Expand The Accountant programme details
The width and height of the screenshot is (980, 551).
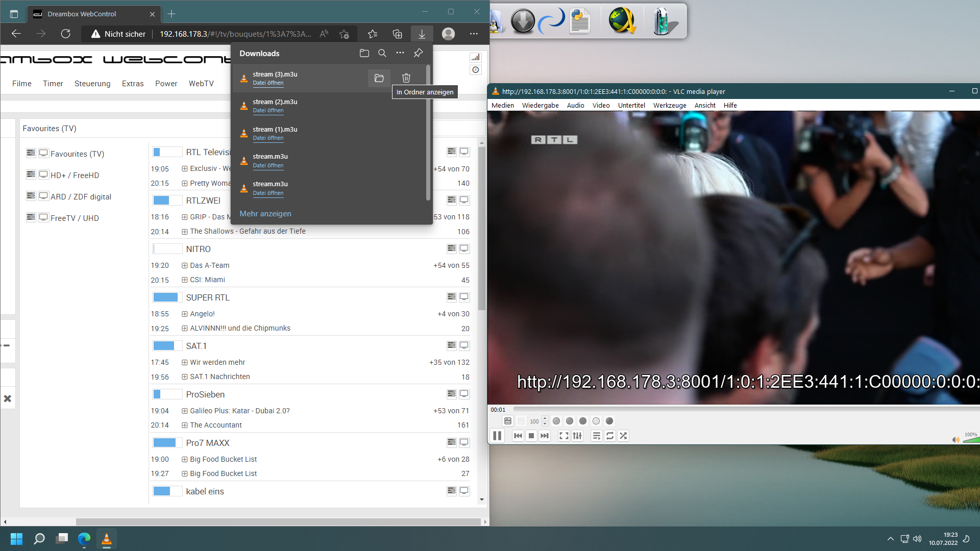click(185, 425)
